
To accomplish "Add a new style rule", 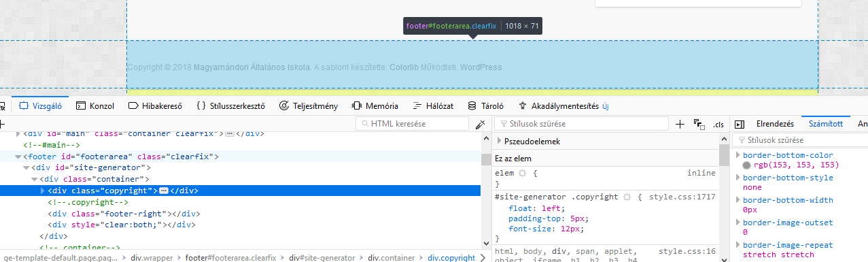I will pos(680,124).
